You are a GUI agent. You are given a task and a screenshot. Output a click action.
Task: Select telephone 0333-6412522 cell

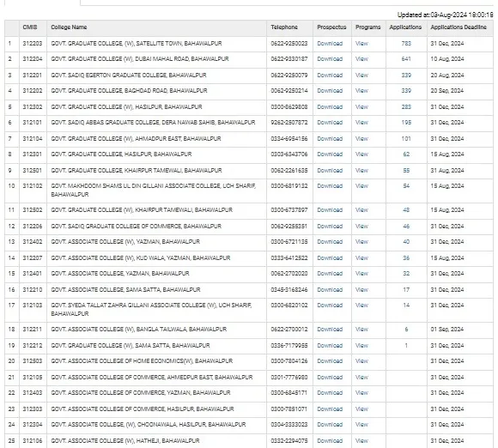289,258
